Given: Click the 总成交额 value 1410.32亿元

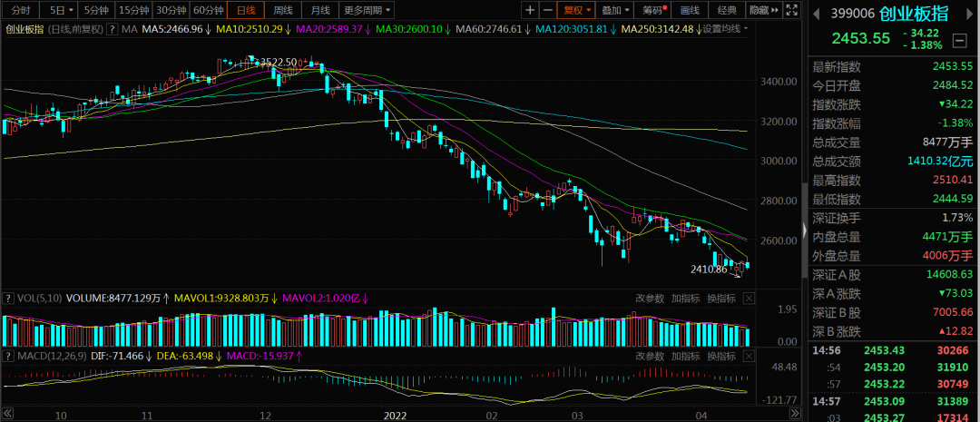Looking at the screenshot, I should tap(941, 162).
